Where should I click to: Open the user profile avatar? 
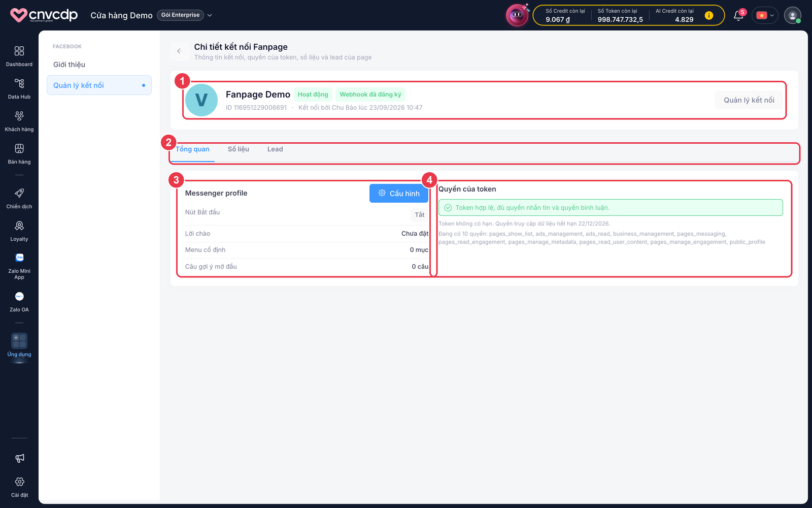pyautogui.click(x=792, y=15)
